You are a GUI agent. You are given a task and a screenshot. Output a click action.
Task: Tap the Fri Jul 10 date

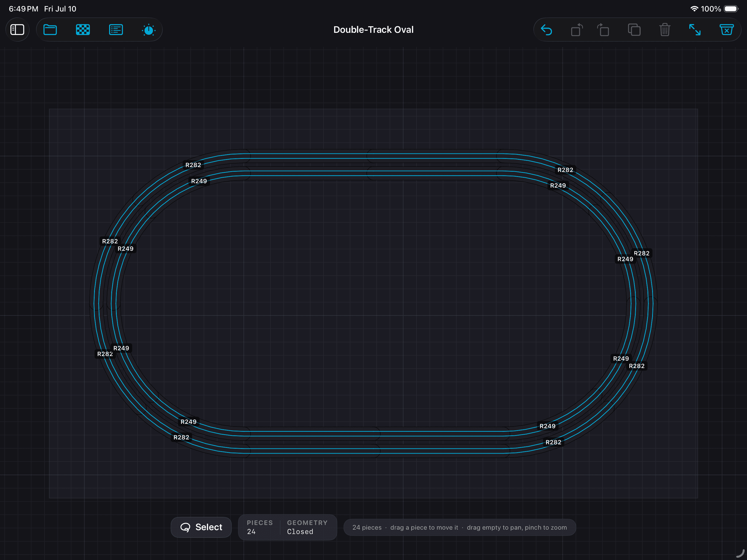[x=60, y=9]
